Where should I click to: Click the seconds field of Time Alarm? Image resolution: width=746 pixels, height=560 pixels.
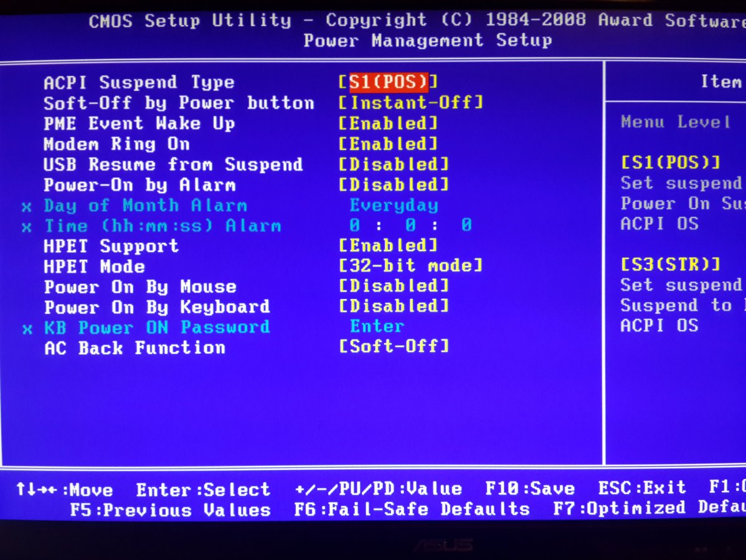tap(467, 225)
